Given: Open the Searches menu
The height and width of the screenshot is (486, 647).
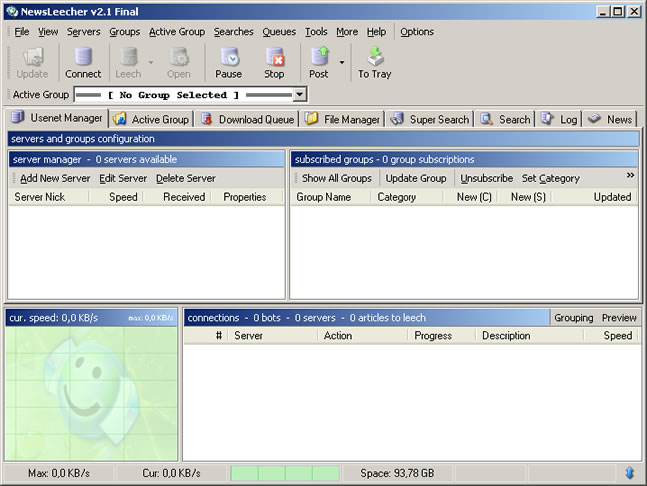Looking at the screenshot, I should [234, 32].
